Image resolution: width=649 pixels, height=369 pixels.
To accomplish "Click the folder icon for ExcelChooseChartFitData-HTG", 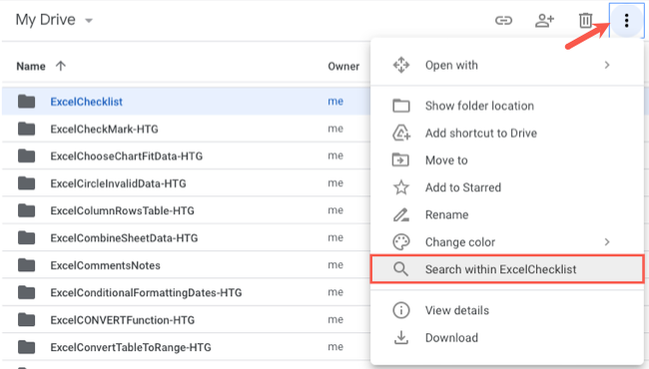I will tap(26, 156).
